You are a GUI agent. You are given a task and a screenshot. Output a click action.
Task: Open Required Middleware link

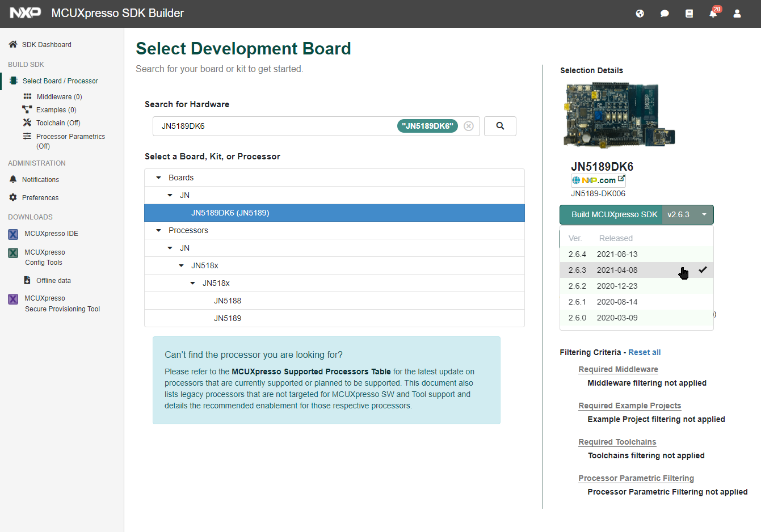618,369
